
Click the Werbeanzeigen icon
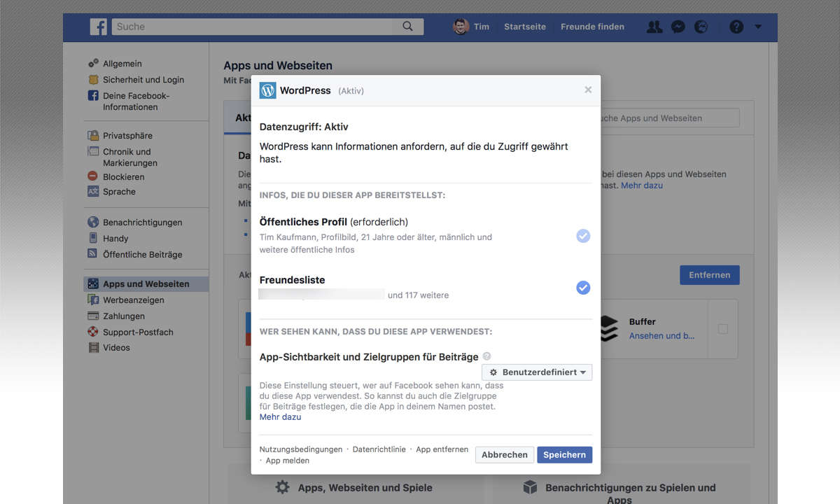(93, 300)
